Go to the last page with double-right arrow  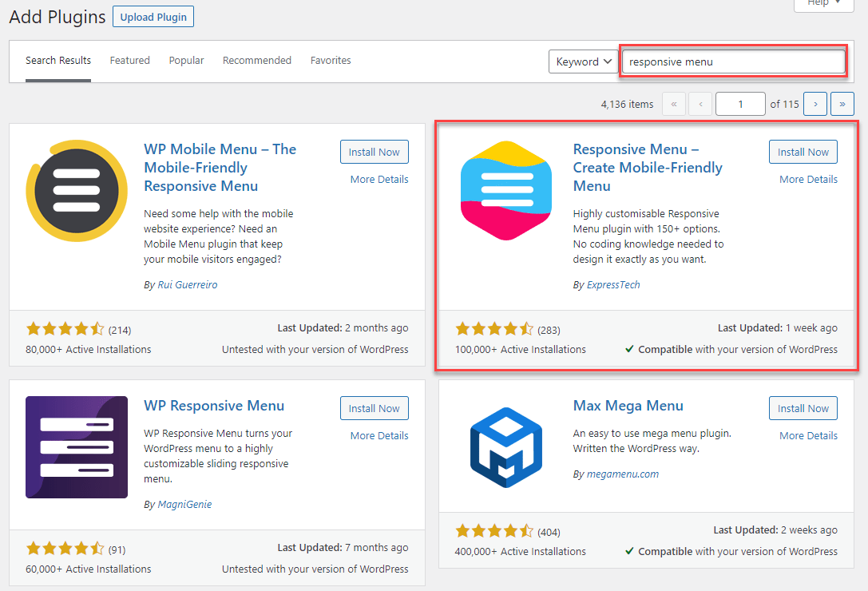point(842,104)
